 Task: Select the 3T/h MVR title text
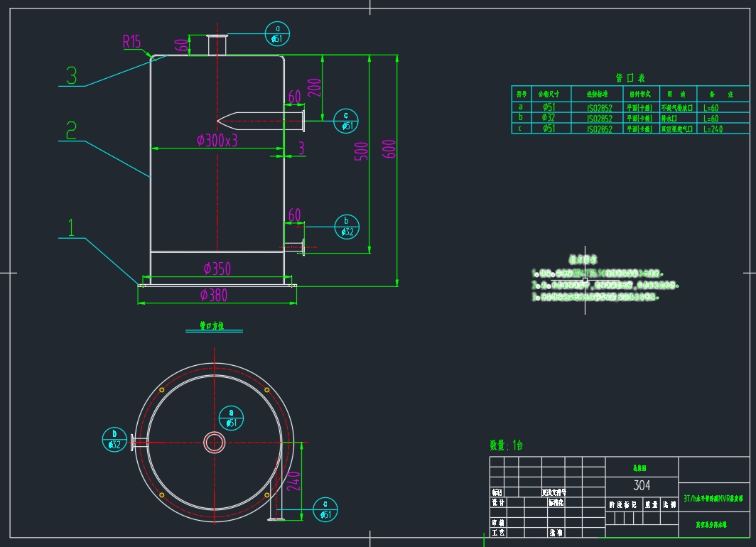pyautogui.click(x=713, y=499)
